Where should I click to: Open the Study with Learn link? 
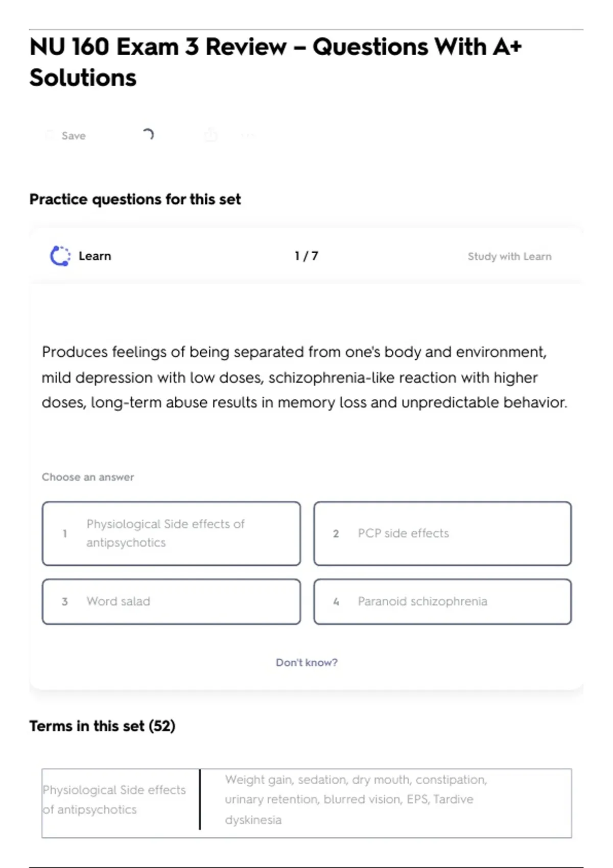pos(509,256)
